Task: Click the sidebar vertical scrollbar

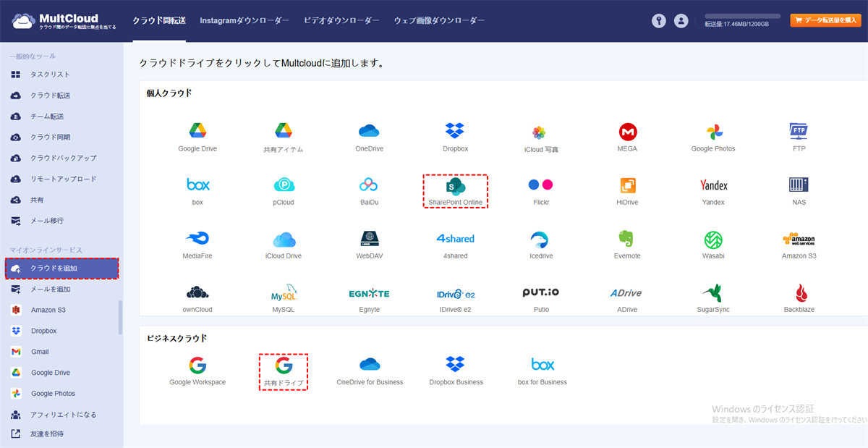Action: click(x=120, y=317)
